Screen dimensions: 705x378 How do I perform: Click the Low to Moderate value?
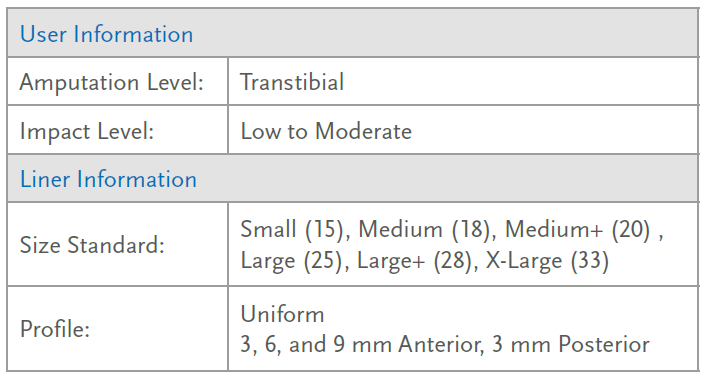coord(326,131)
